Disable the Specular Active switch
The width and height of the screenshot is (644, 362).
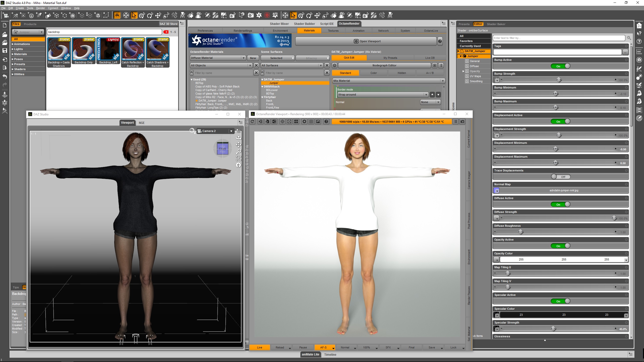(x=560, y=301)
